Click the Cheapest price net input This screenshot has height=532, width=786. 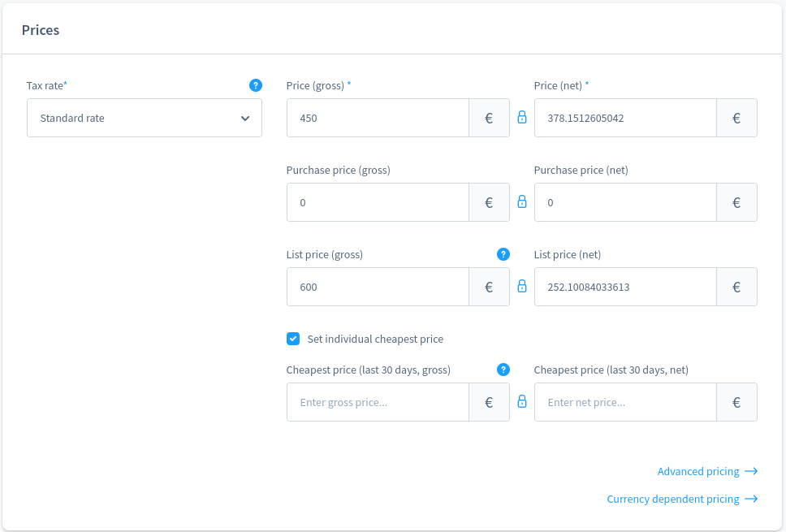[x=625, y=402]
